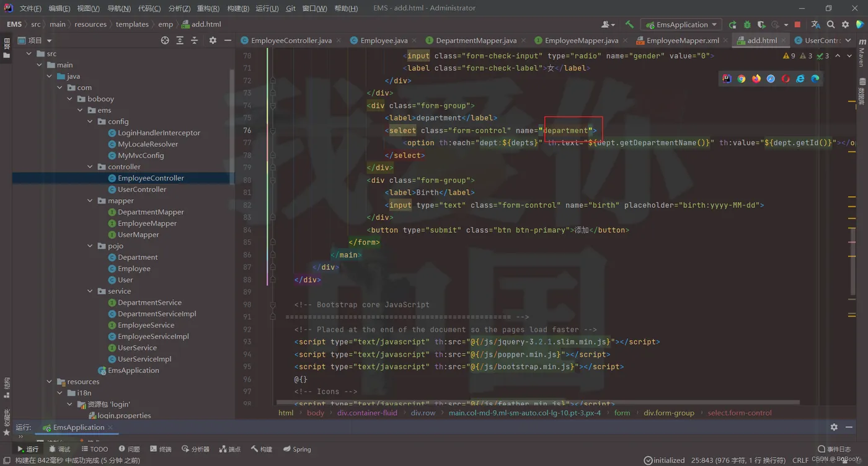Screen dimensions: 868x466
Task: Open the Git menu
Action: tap(291, 8)
